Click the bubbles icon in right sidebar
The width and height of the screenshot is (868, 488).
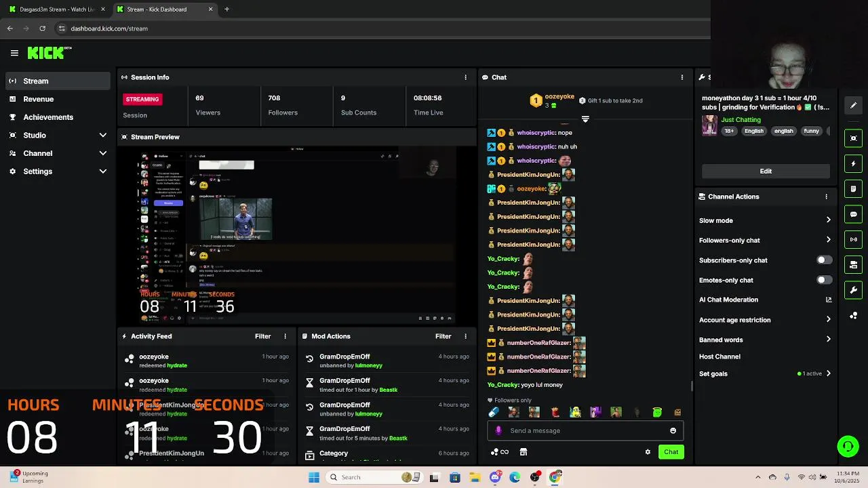coord(854,315)
